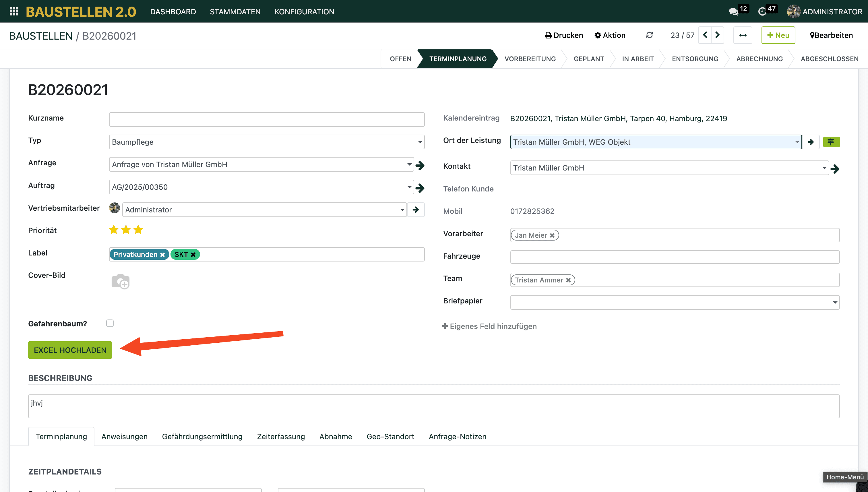Click the green signpost icon button
Image resolution: width=868 pixels, height=492 pixels.
click(x=831, y=142)
